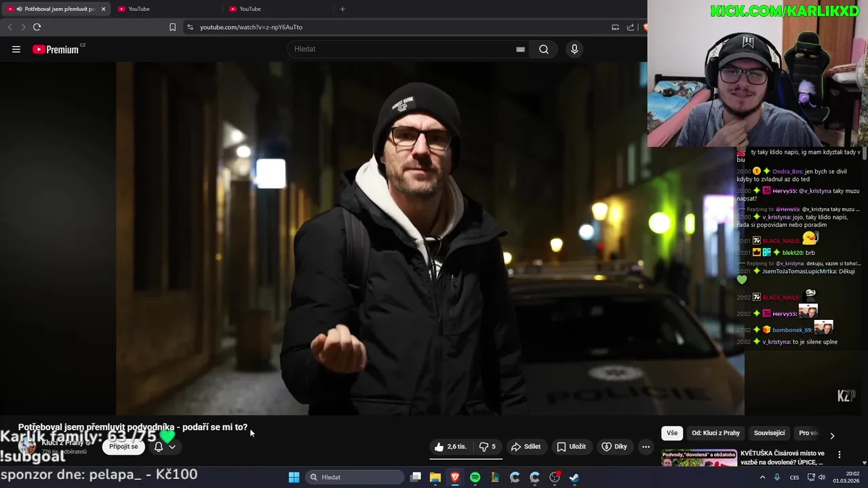This screenshot has height=488, width=868.
Task: Open related video thumbnail Podvody dovolená
Action: tap(699, 458)
